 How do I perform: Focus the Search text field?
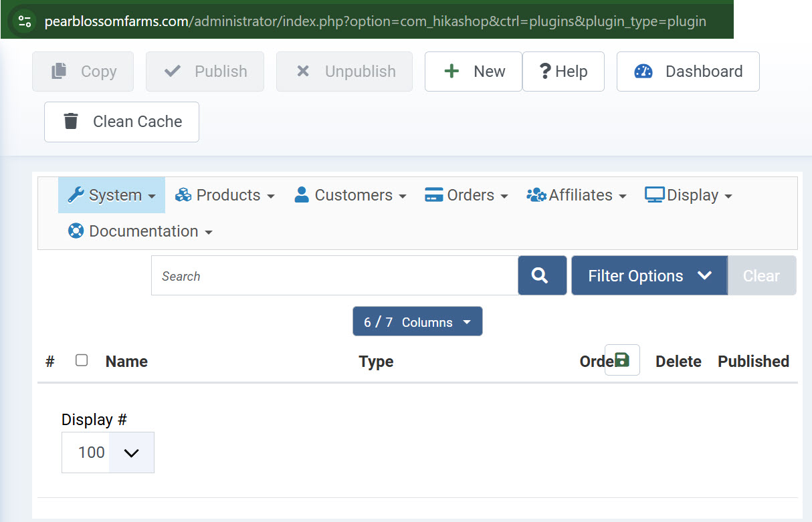[334, 275]
